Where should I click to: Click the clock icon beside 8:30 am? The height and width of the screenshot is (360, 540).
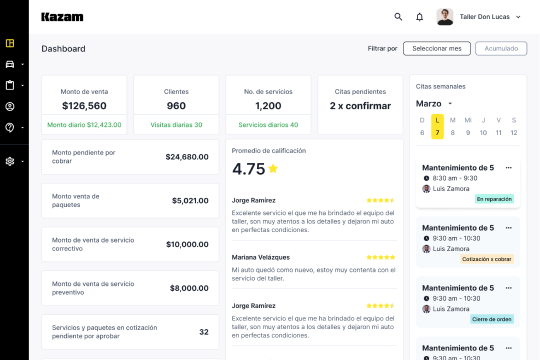[x=426, y=178]
